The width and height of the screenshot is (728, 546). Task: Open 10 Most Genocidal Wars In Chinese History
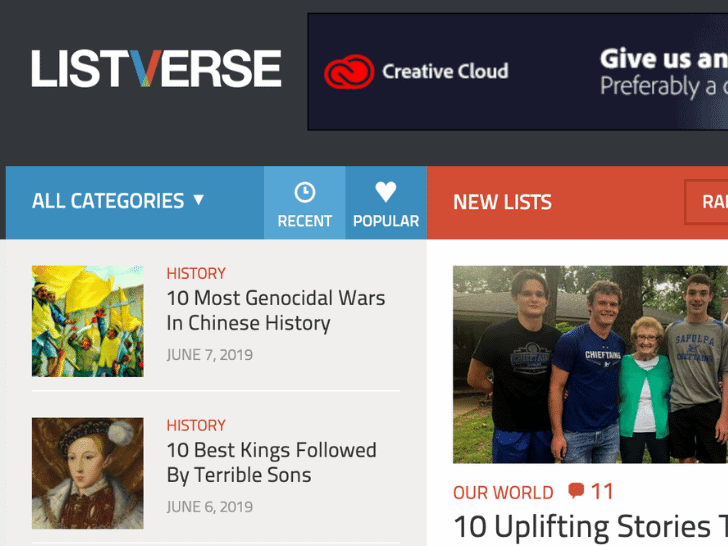click(276, 310)
